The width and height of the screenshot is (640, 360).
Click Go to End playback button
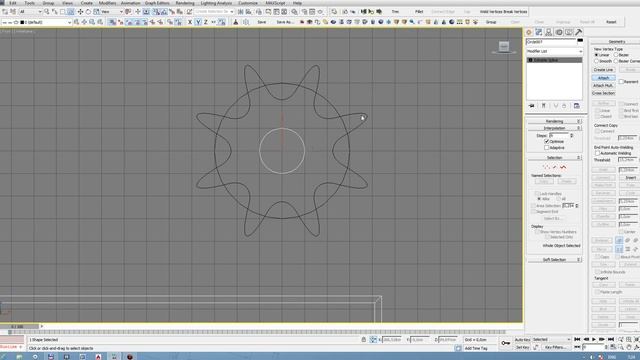611,339
